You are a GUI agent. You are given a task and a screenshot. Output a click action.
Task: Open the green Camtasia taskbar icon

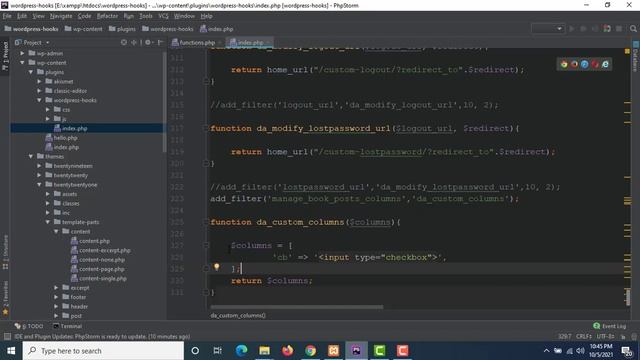[379, 351]
